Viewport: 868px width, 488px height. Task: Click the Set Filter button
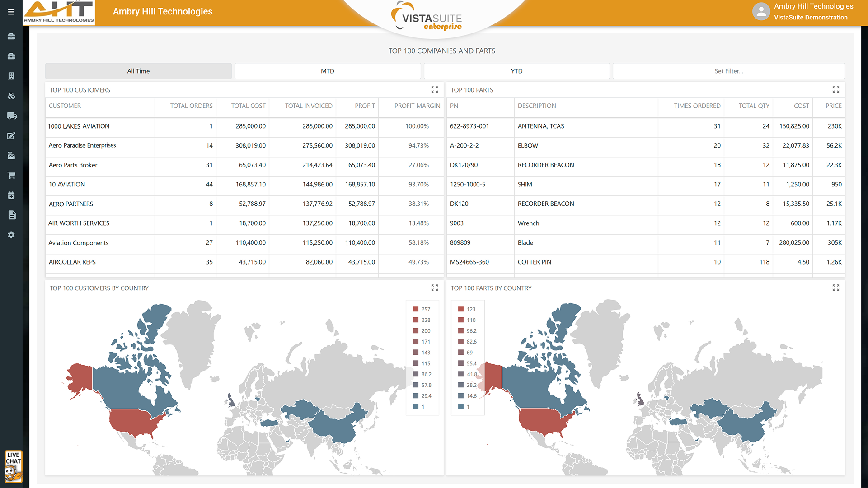pyautogui.click(x=728, y=71)
